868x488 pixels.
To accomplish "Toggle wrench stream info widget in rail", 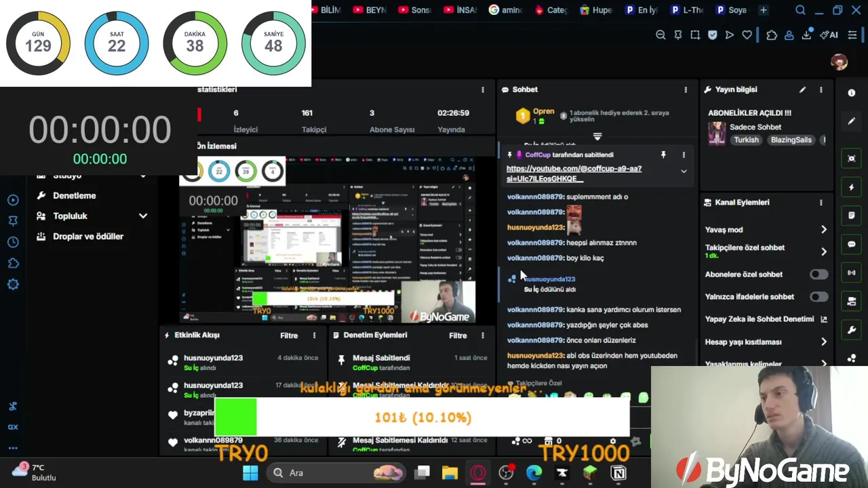I will (852, 330).
